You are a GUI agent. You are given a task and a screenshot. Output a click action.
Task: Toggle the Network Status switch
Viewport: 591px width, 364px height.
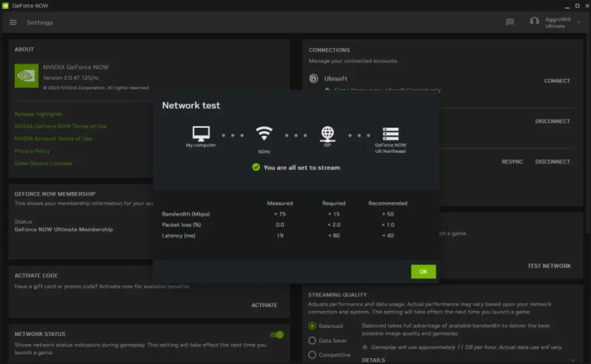pos(277,334)
